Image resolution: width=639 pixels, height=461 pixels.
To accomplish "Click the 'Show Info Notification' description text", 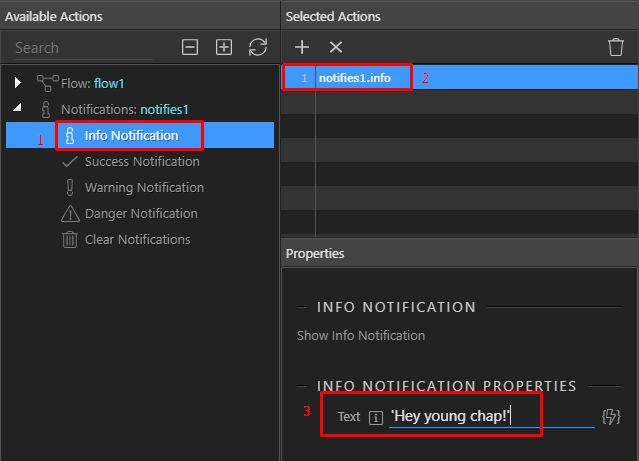I will tap(361, 335).
